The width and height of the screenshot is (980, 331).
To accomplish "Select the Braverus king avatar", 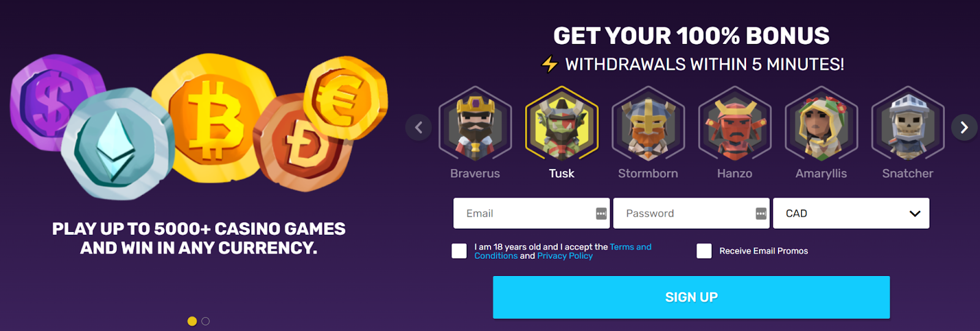I will pos(475,125).
